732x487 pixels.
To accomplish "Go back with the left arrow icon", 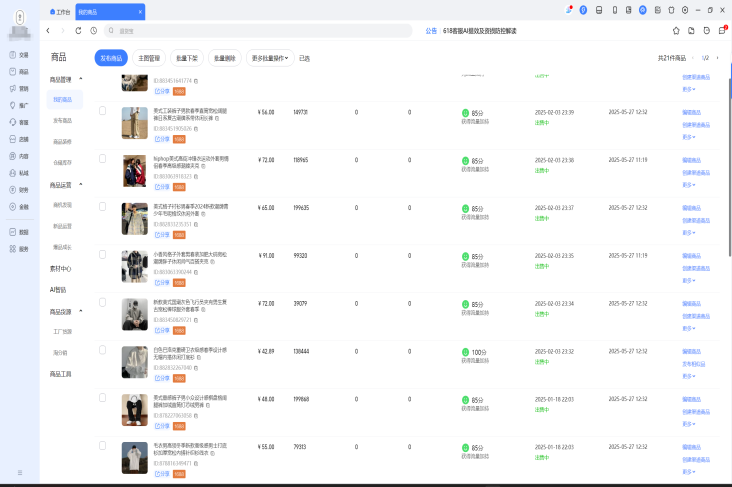I will tap(50, 31).
